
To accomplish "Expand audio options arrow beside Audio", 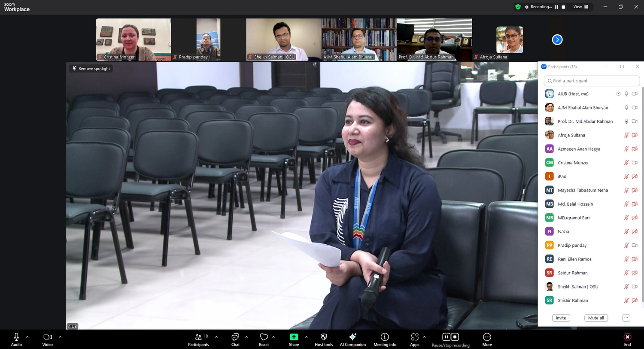I will pyautogui.click(x=27, y=337).
